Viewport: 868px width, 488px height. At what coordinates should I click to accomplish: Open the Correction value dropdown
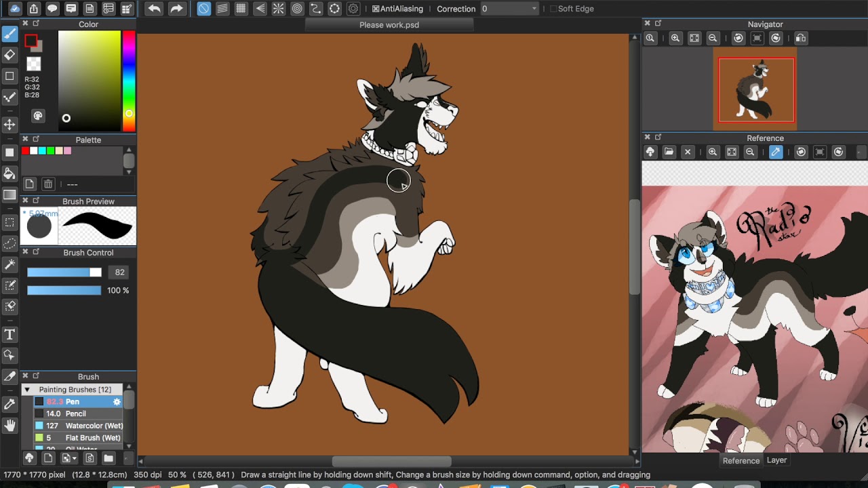tap(510, 9)
